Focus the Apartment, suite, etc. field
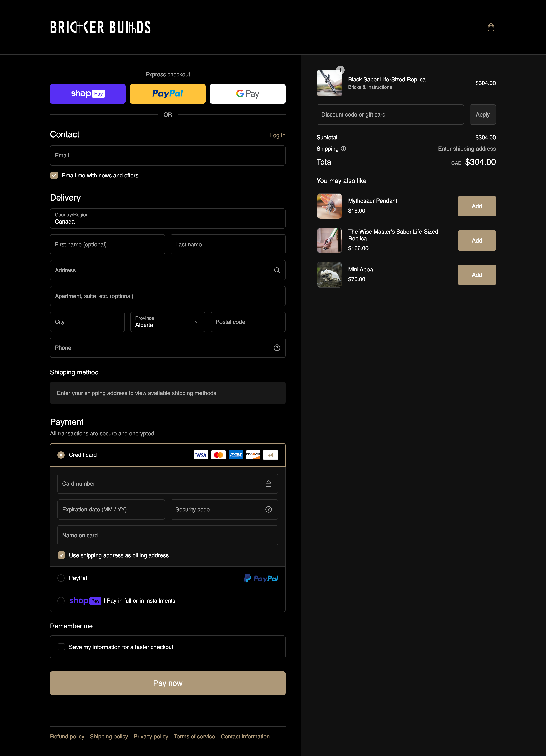The height and width of the screenshot is (756, 546). (168, 296)
